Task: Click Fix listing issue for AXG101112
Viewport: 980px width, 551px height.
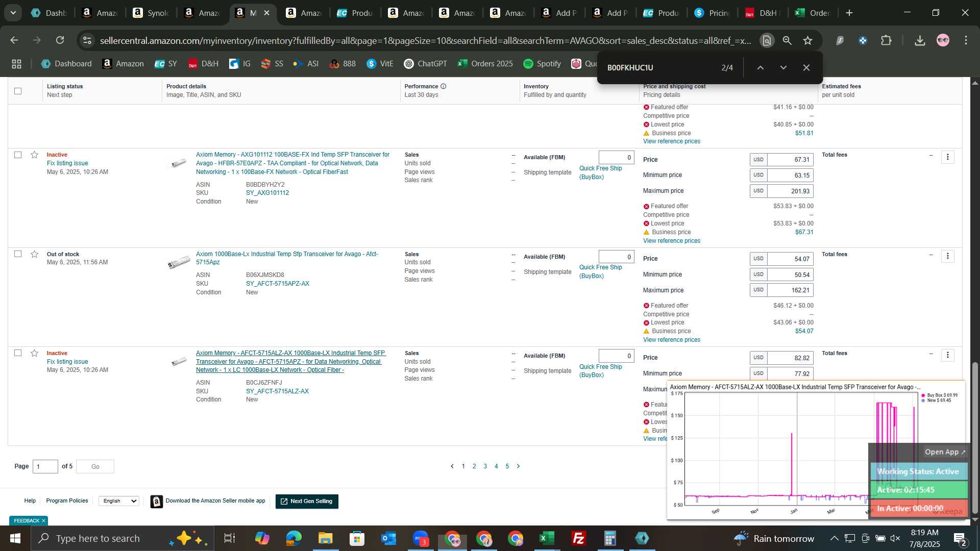Action: coord(67,163)
